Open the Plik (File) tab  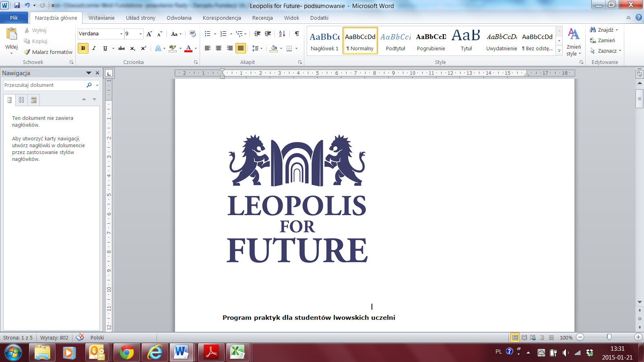coord(14,18)
